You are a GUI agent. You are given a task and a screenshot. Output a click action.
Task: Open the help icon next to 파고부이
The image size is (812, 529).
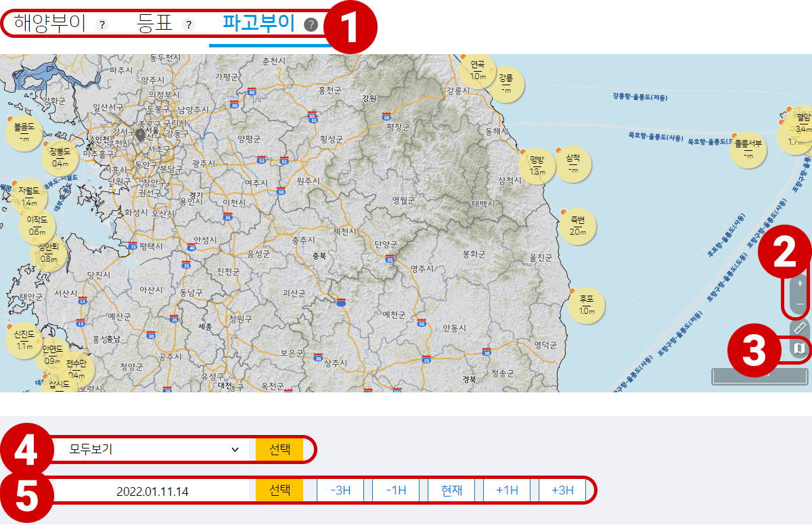311,24
